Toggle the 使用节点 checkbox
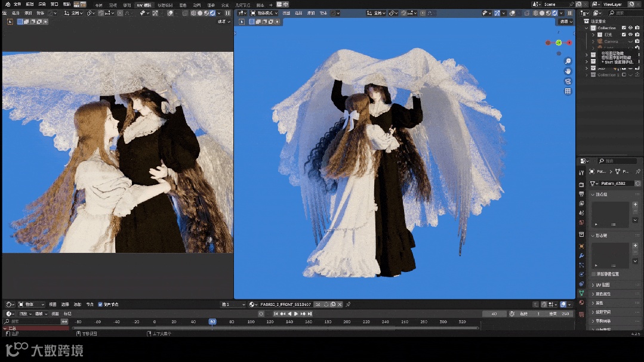Image resolution: width=644 pixels, height=362 pixels. point(100,304)
